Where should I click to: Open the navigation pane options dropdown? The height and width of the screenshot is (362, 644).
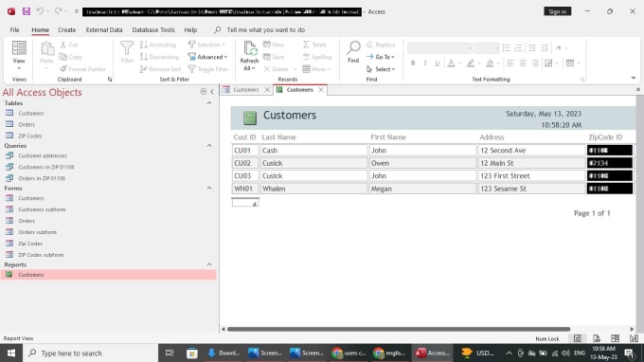coord(204,92)
